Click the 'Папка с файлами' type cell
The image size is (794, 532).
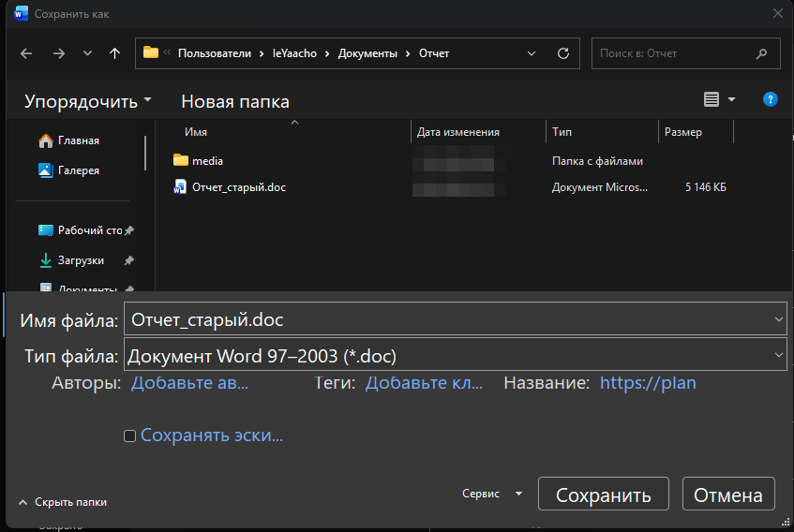(597, 161)
